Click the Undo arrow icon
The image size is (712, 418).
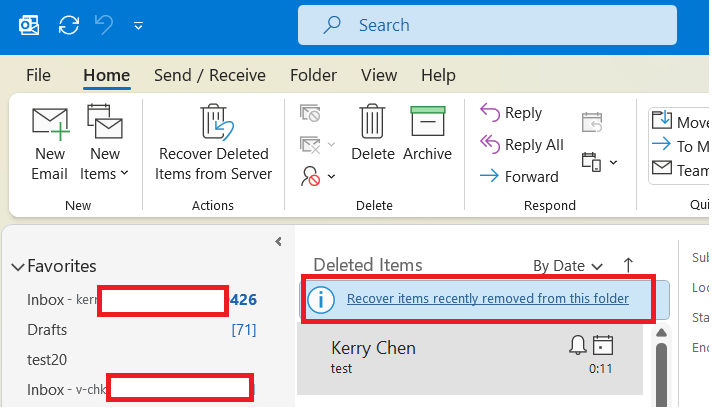click(x=104, y=25)
